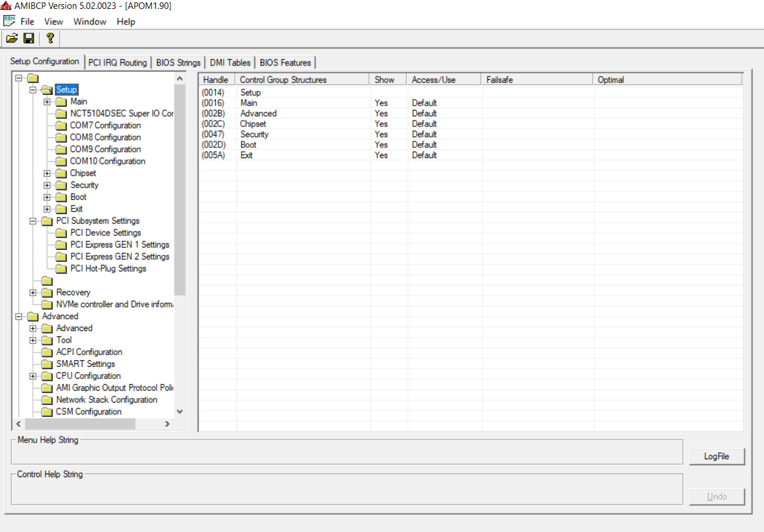Click the Show column header

tap(389, 79)
